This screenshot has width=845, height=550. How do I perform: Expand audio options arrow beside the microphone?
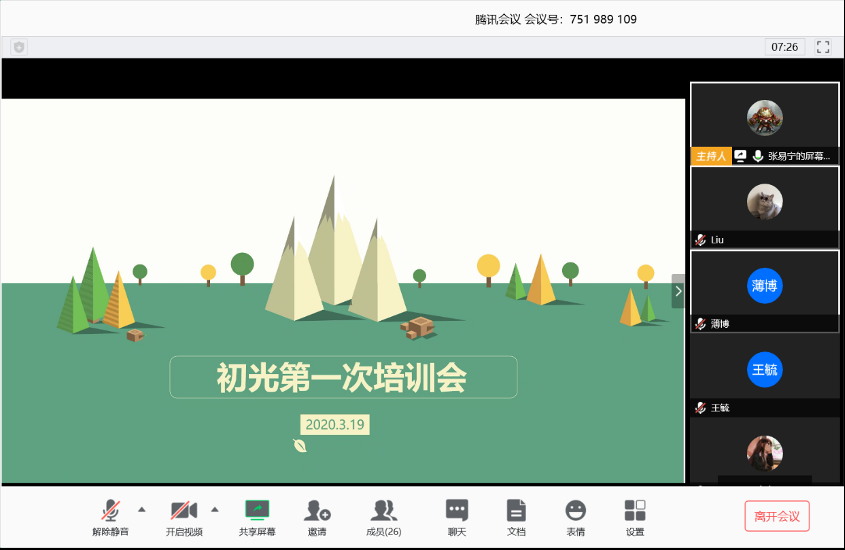(x=141, y=509)
